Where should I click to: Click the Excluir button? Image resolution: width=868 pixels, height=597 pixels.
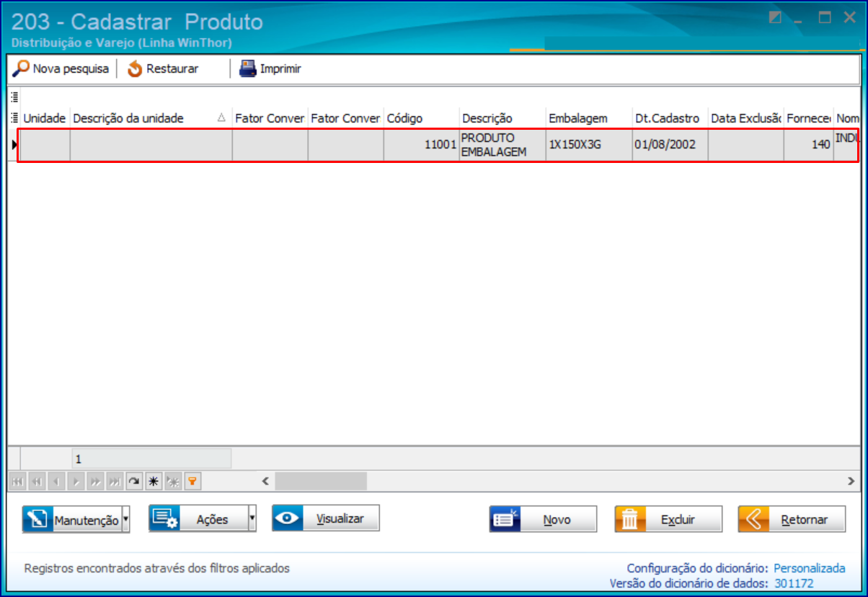click(x=668, y=519)
